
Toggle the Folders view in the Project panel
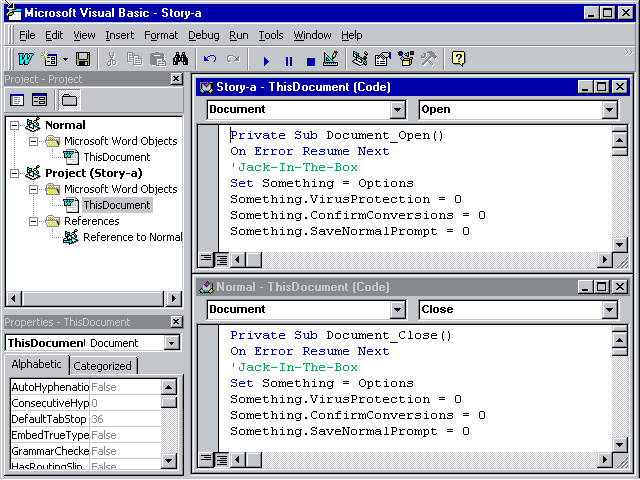(69, 100)
